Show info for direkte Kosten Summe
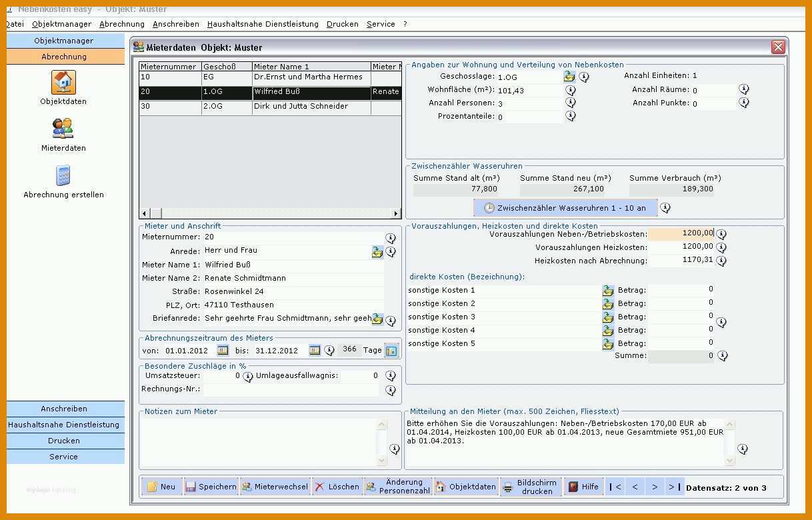Screen dimensions: 812x520 coord(722,356)
